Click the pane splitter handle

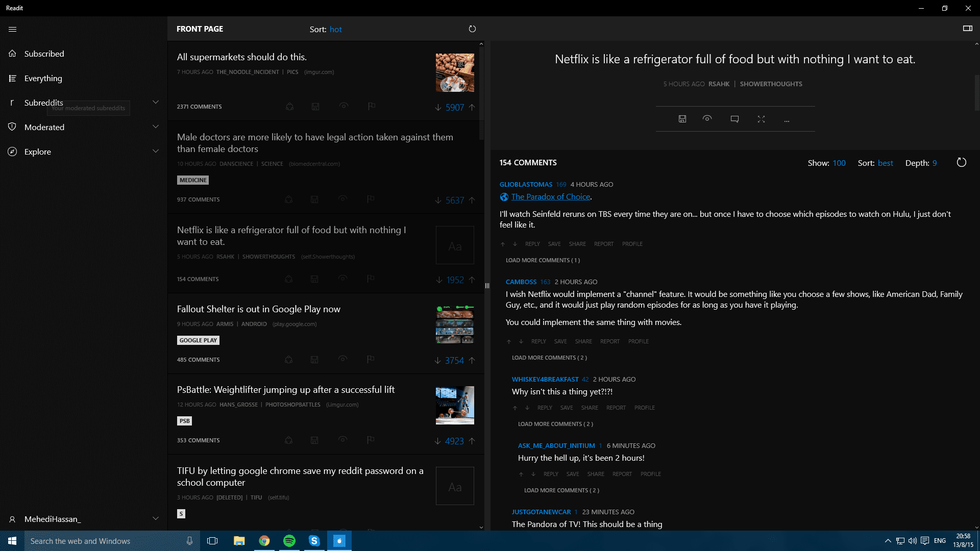click(487, 286)
